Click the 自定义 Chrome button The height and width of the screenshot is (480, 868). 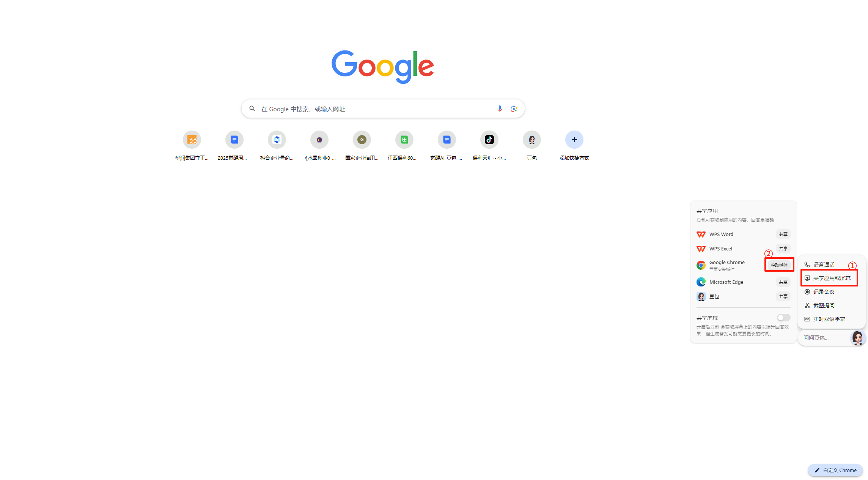835,470
